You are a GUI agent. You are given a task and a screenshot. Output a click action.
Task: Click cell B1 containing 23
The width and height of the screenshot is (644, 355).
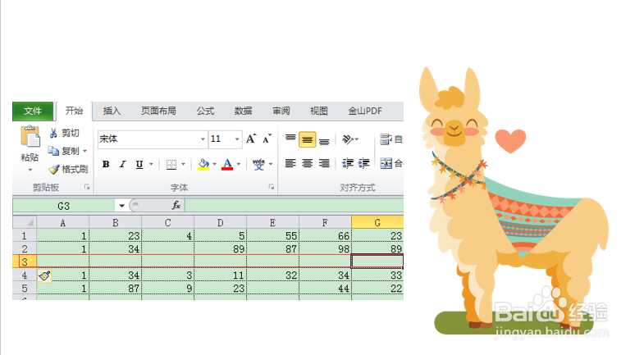[x=116, y=235]
